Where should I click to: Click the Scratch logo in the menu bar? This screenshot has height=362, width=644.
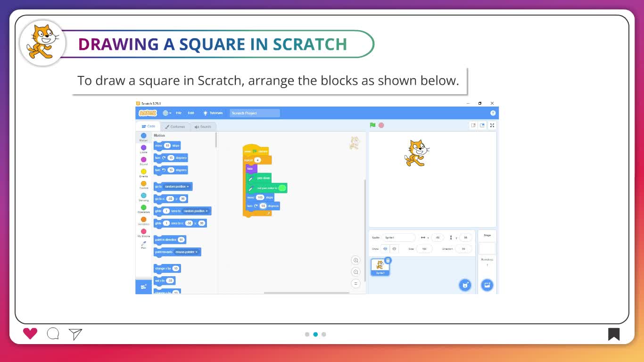point(148,113)
